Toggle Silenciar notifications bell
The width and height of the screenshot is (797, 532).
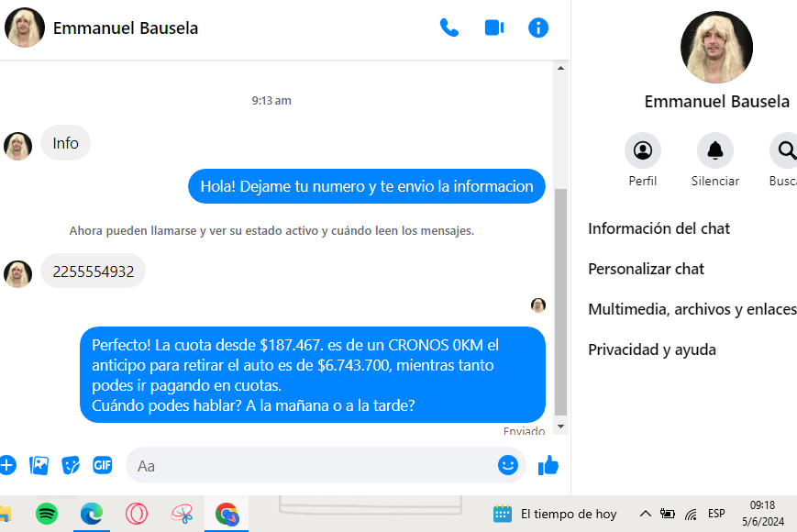(x=714, y=150)
